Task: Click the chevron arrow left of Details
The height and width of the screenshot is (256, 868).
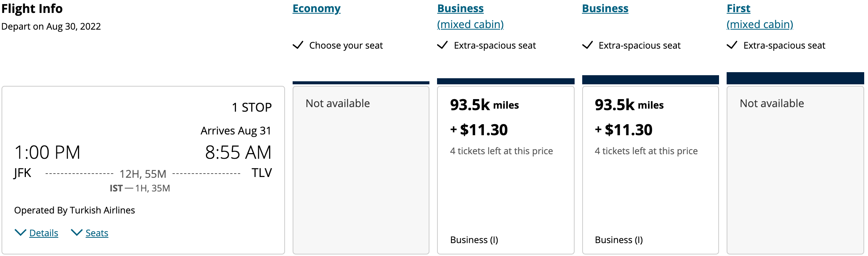Action: [x=20, y=232]
